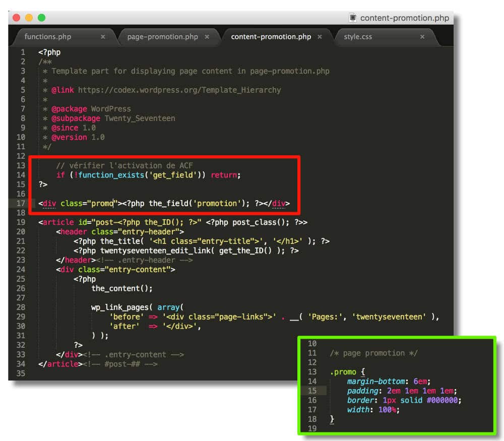Image resolution: width=504 pixels, height=441 pixels.
Task: Place cursor on the the_content() call
Action: point(121,288)
